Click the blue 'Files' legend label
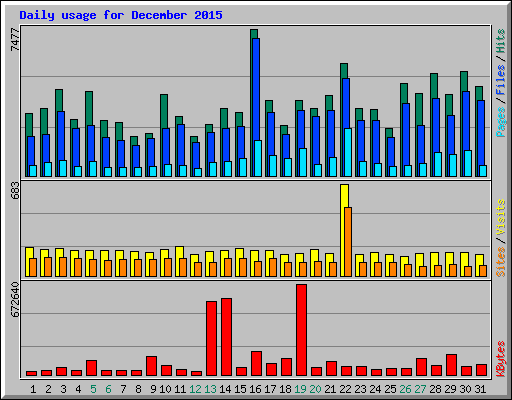 (x=501, y=80)
